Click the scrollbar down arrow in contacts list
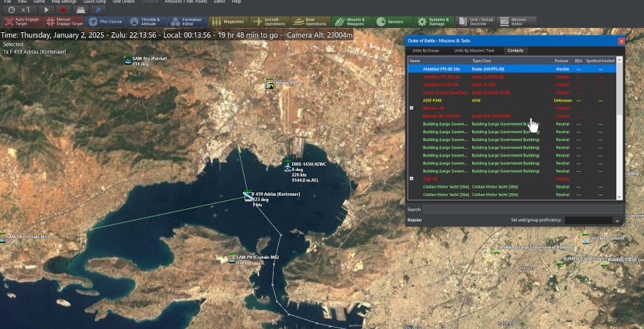644x329 pixels. coord(619,197)
